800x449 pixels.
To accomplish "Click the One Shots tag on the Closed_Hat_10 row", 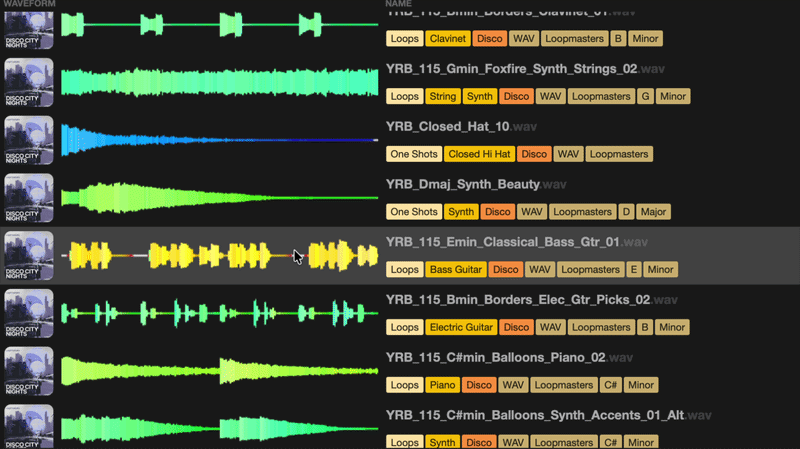I will (x=414, y=154).
